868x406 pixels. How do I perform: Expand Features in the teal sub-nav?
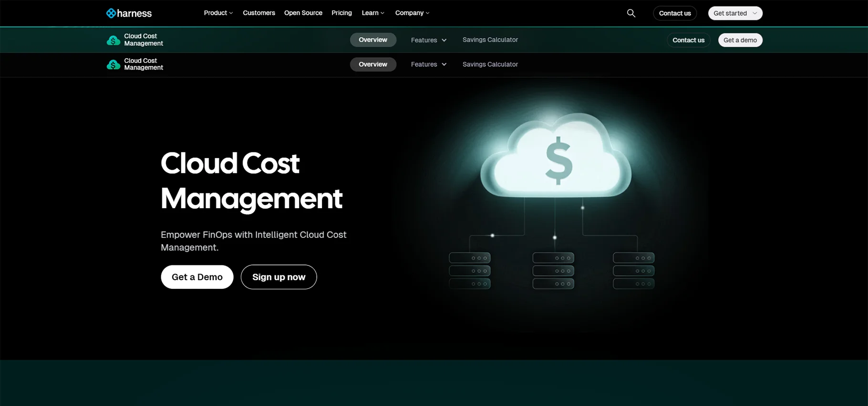click(x=429, y=40)
